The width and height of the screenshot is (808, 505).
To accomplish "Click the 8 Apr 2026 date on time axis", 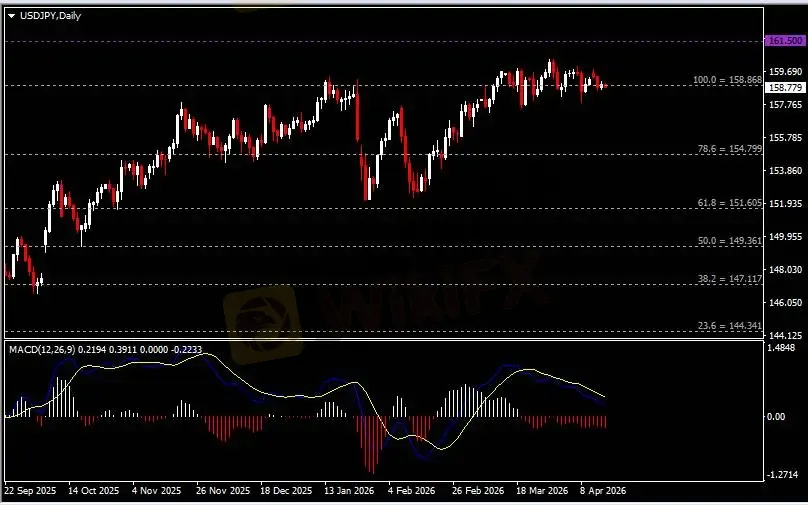I will (601, 491).
